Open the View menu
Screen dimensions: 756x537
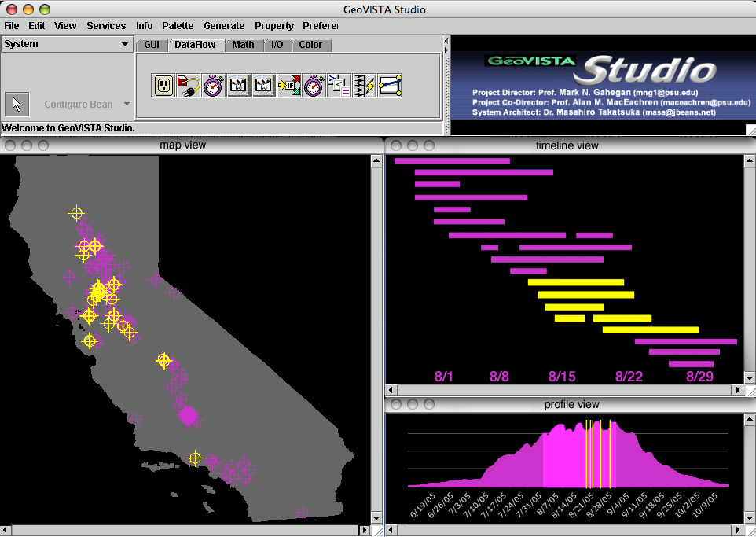(65, 26)
